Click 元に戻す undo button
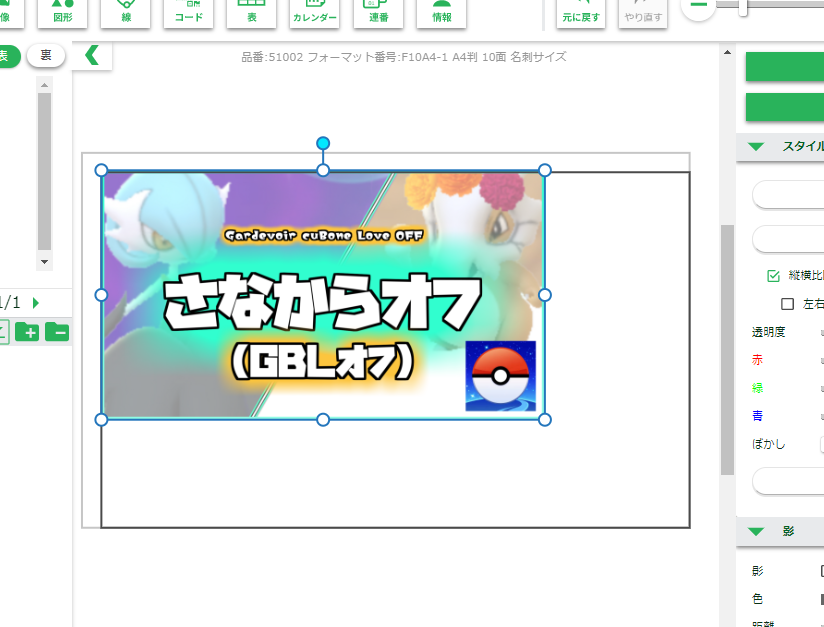The width and height of the screenshot is (824, 627). (x=581, y=13)
